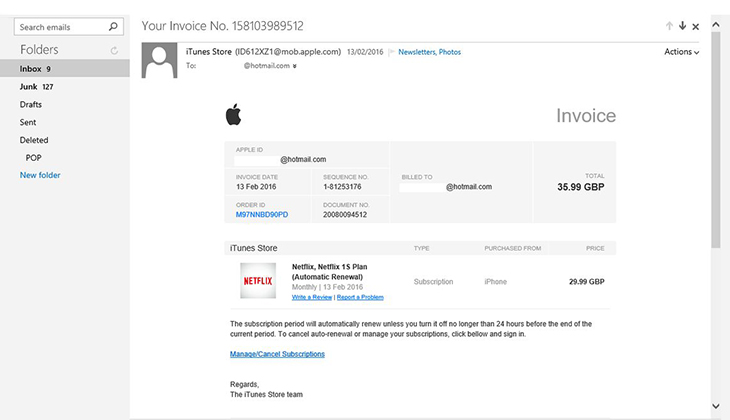Screen dimensions: 730x420
Task: Click 'Netflix, Netflix 1S Plan' item title
Action: [330, 267]
